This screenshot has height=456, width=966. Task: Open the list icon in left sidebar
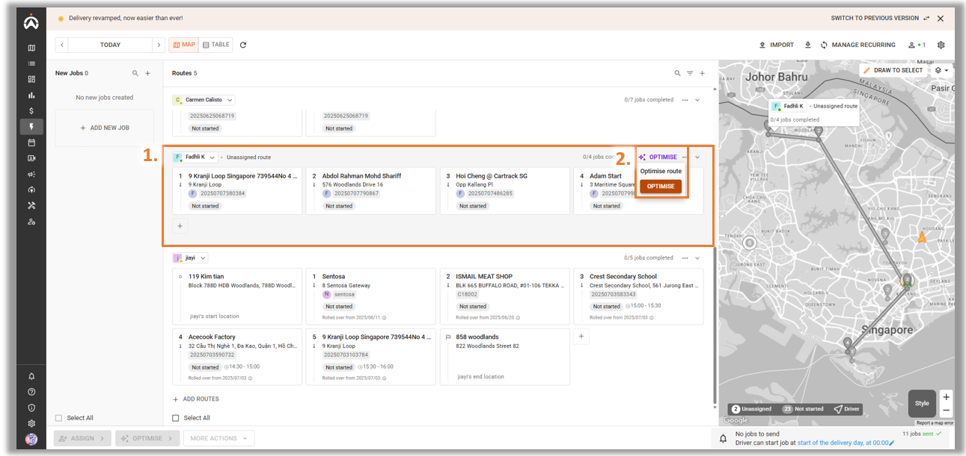(31, 63)
